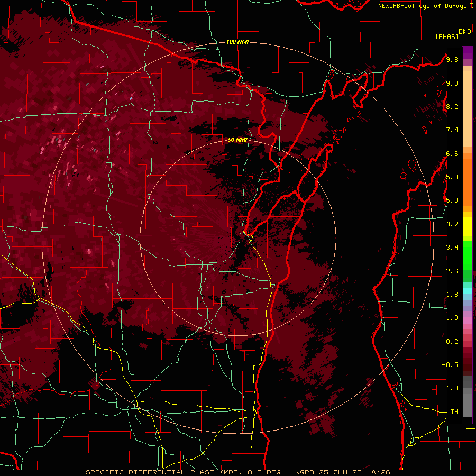Pick the bright green segment of color bar

click(467, 255)
